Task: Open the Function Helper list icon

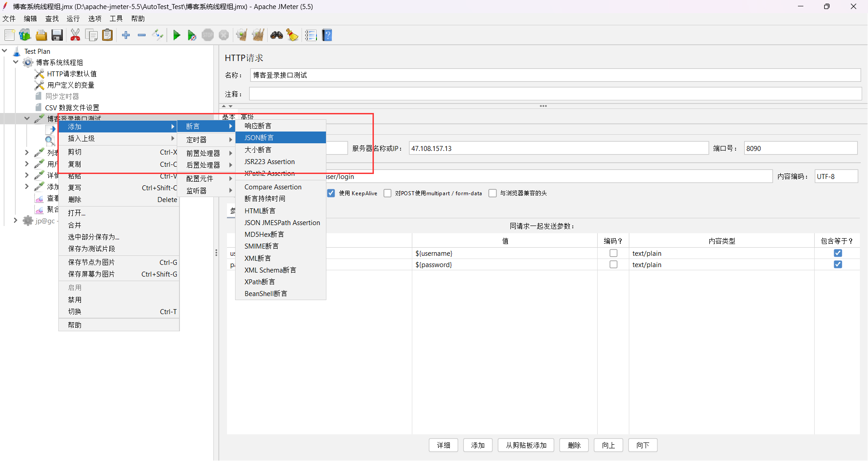Action: point(311,35)
